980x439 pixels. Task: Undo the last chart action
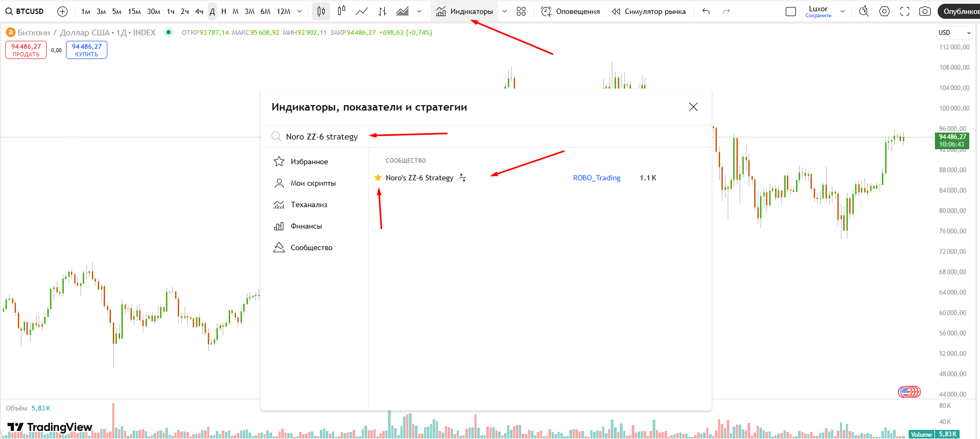coord(706,11)
